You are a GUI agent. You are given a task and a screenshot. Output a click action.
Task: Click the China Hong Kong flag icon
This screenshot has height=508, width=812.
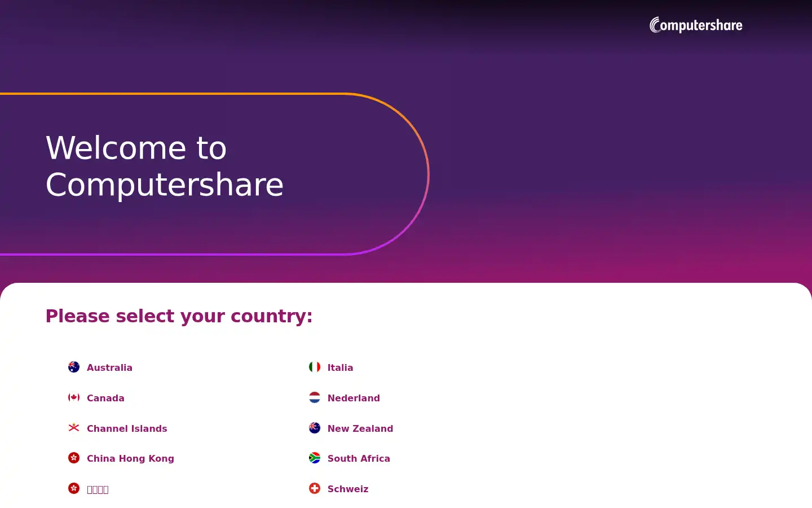[74, 458]
